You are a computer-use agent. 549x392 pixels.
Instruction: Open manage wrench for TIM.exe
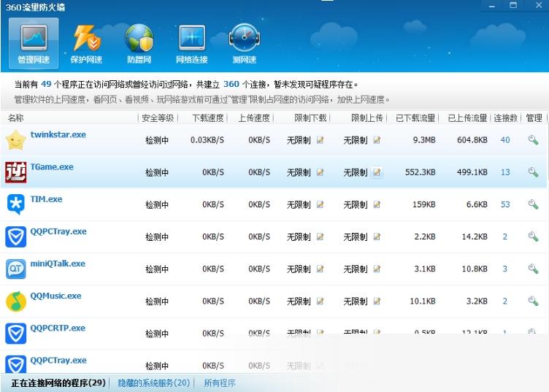533,204
